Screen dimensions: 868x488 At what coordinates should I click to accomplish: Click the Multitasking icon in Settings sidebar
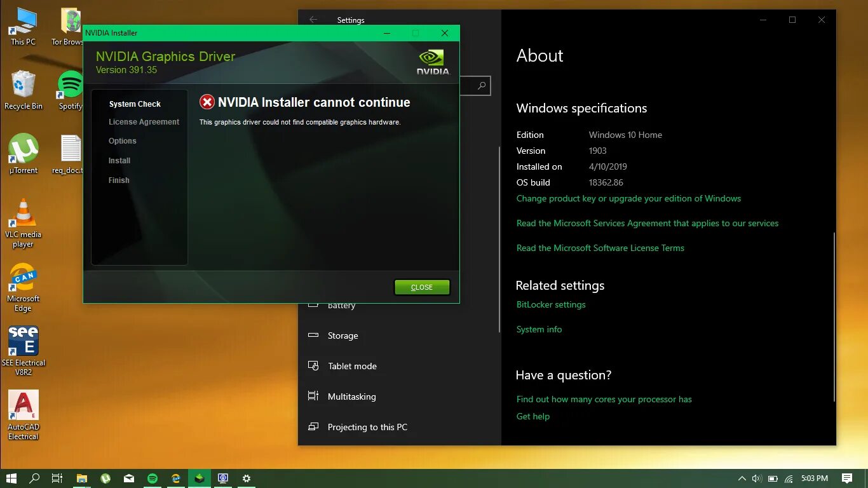tap(313, 396)
